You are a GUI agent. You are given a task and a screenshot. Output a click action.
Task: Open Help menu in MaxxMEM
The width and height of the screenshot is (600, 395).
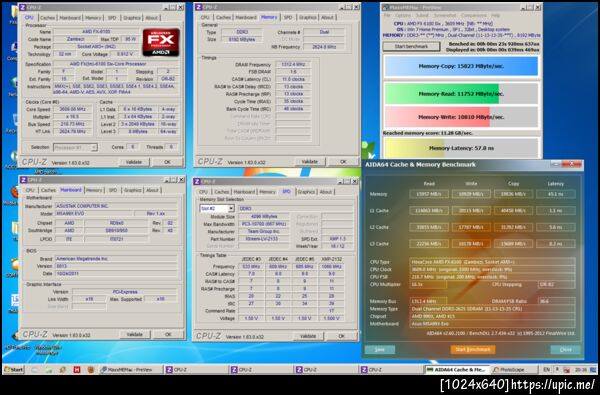pyautogui.click(x=496, y=15)
